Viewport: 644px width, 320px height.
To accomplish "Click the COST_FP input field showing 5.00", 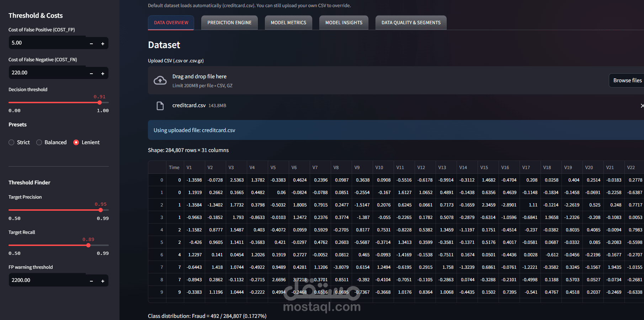I will pyautogui.click(x=47, y=43).
